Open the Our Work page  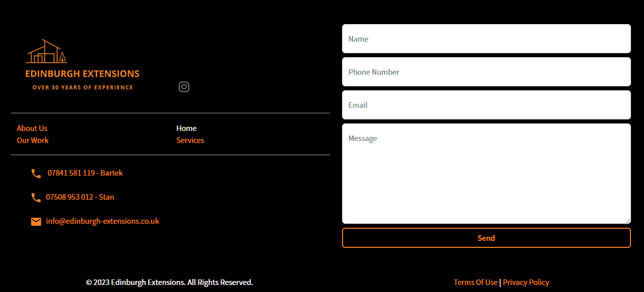point(32,140)
